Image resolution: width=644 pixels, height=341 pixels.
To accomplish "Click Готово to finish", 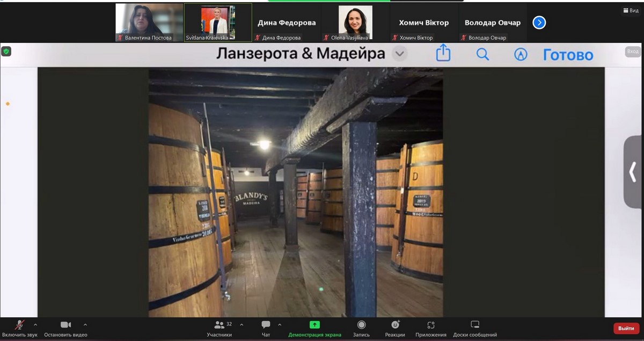I will pyautogui.click(x=568, y=55).
